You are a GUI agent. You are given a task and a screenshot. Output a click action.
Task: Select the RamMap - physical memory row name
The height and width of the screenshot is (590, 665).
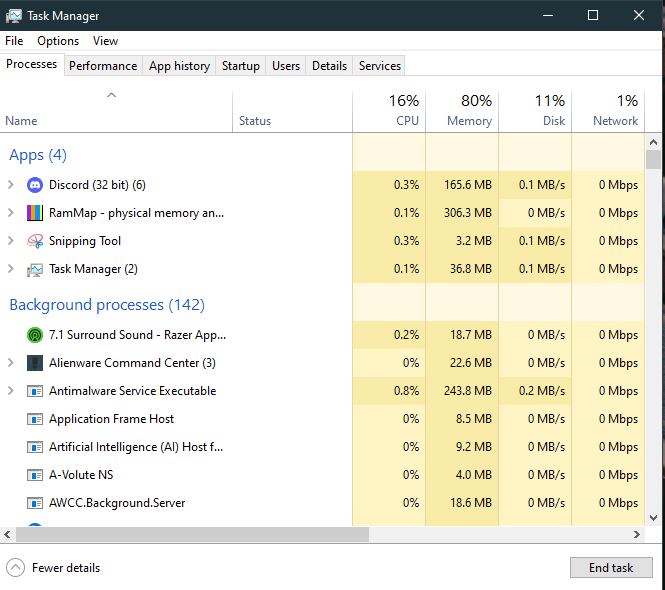(136, 213)
